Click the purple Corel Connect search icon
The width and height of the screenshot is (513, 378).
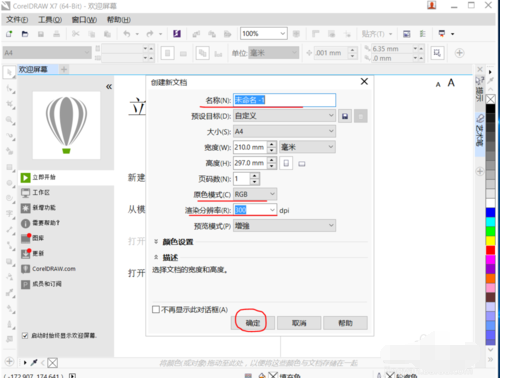click(x=177, y=34)
